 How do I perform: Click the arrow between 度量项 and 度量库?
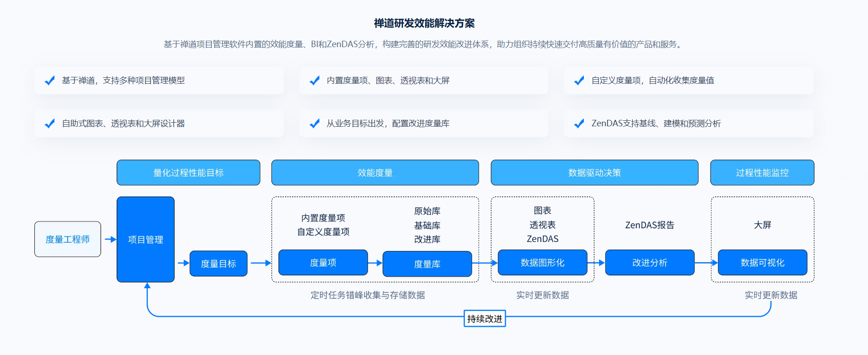(375, 263)
